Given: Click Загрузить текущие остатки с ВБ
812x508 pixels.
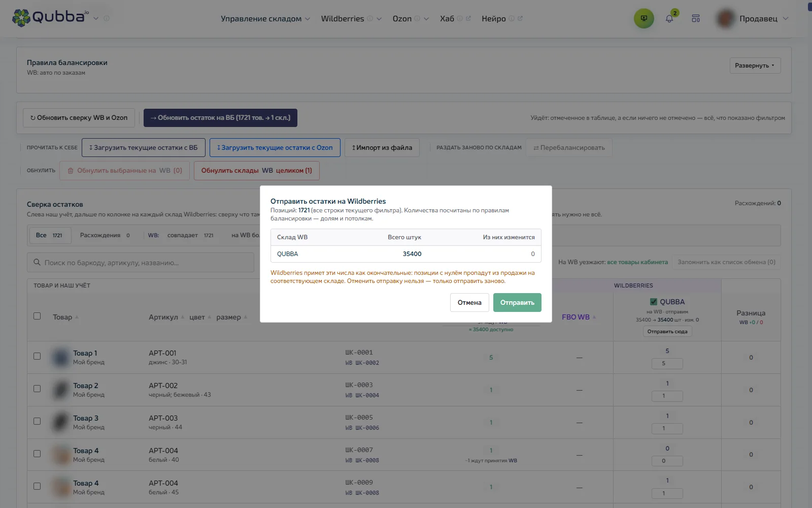Looking at the screenshot, I should coord(144,148).
